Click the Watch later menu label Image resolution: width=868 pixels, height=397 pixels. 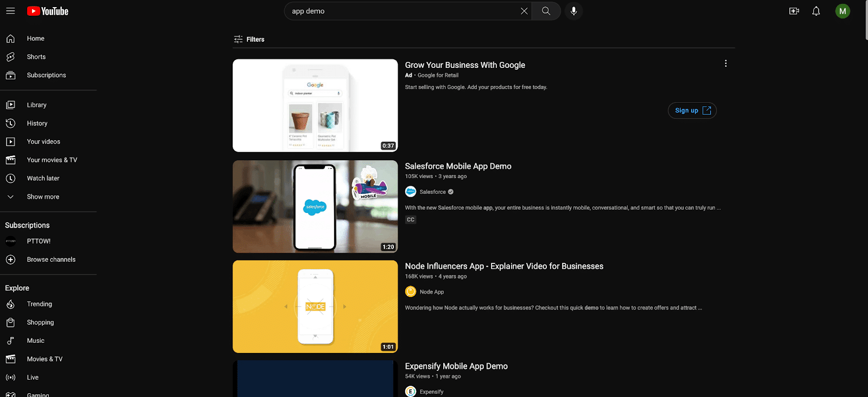point(43,178)
